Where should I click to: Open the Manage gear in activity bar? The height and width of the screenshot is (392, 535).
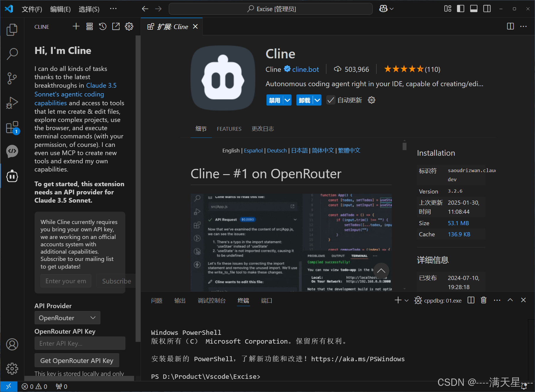tap(12, 369)
